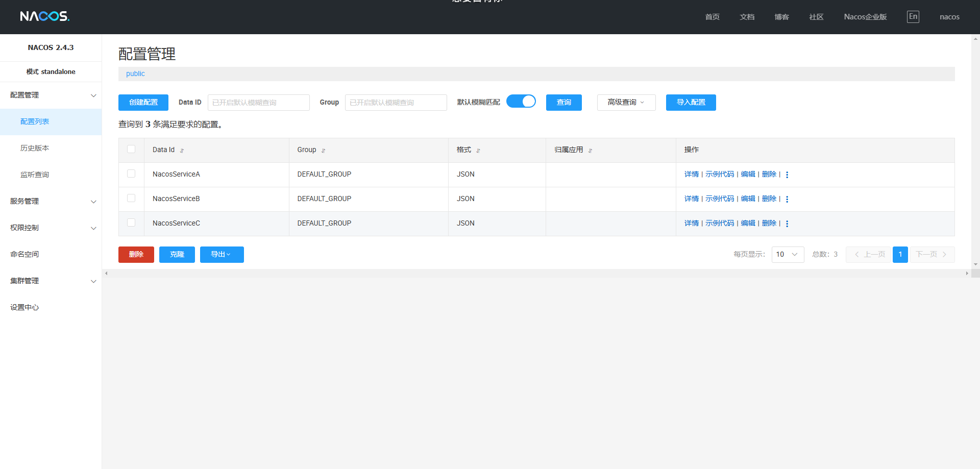The height and width of the screenshot is (469, 980).
Task: Focus the Data ID search field
Action: [259, 103]
